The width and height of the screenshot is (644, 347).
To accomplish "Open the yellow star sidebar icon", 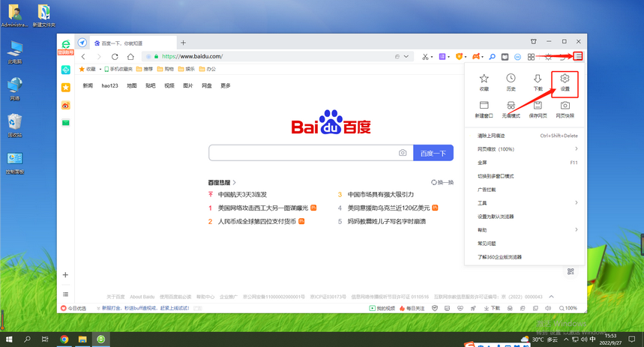I will [x=66, y=88].
